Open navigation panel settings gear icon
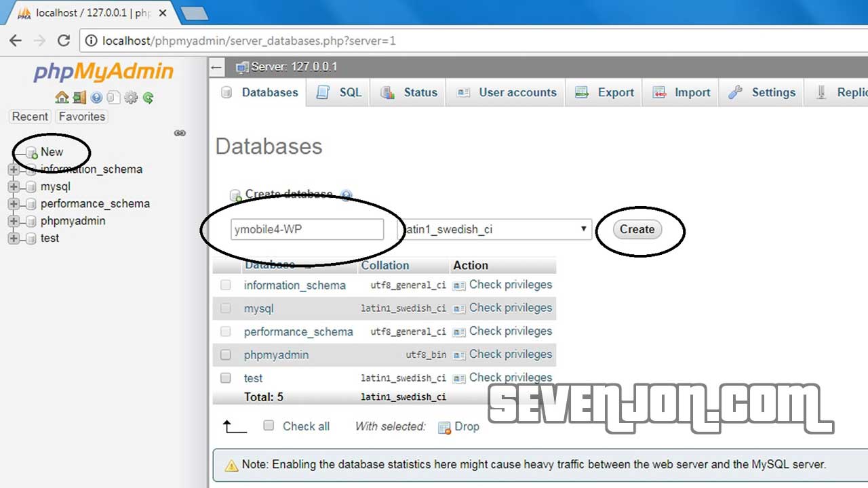Viewport: 868px width, 488px height. [131, 98]
